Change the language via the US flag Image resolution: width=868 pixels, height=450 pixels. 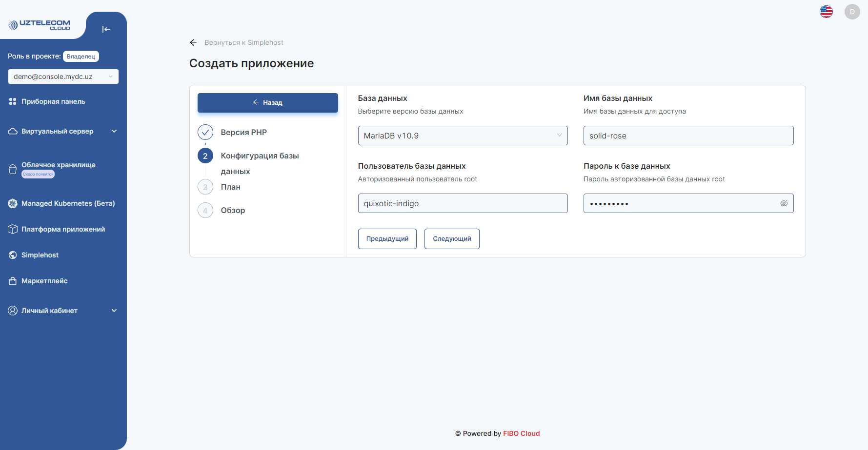pos(826,11)
